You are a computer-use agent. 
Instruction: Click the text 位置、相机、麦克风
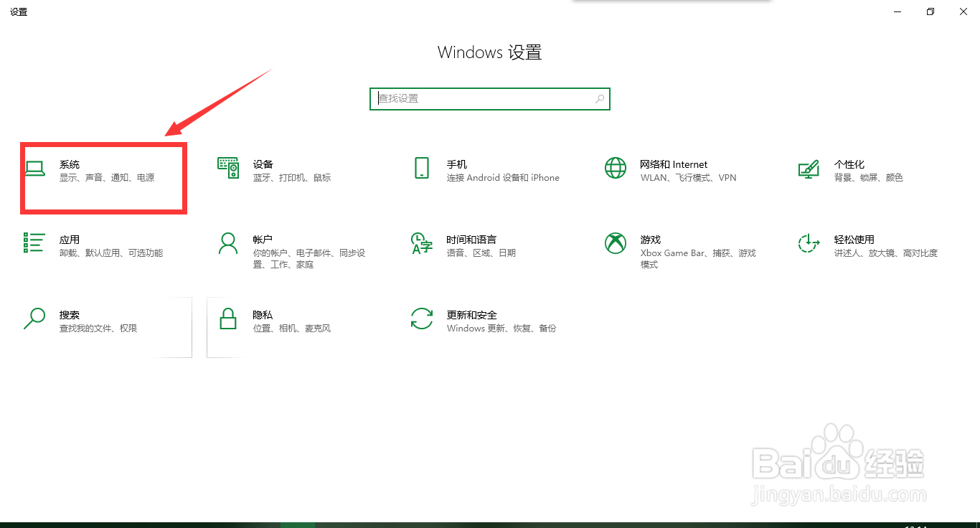coord(292,329)
